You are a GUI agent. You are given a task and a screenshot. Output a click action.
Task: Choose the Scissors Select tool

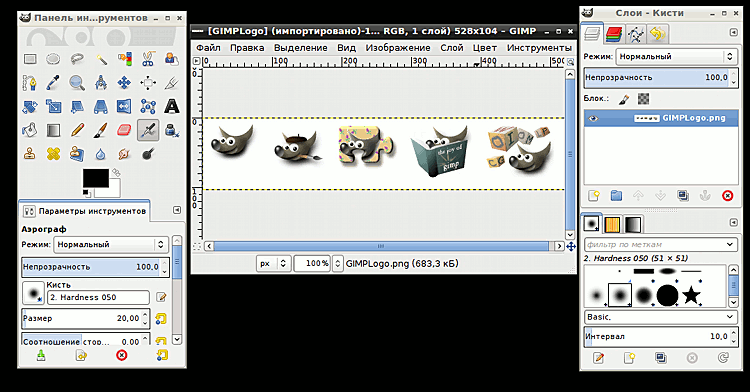(148, 59)
